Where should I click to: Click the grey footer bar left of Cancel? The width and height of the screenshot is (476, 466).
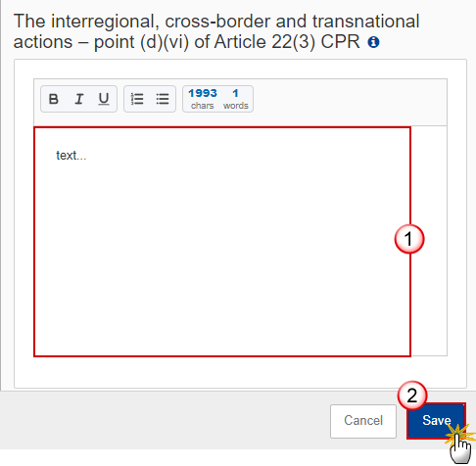(x=165, y=420)
